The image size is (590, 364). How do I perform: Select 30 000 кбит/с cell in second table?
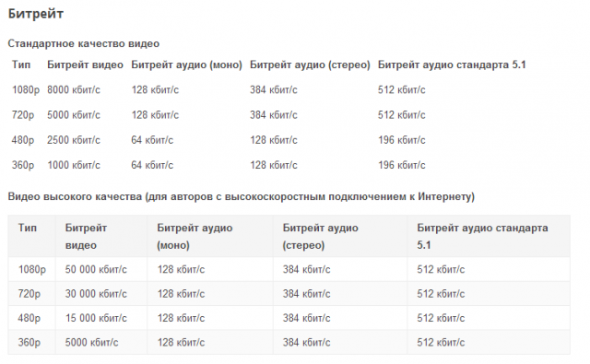[x=96, y=294]
